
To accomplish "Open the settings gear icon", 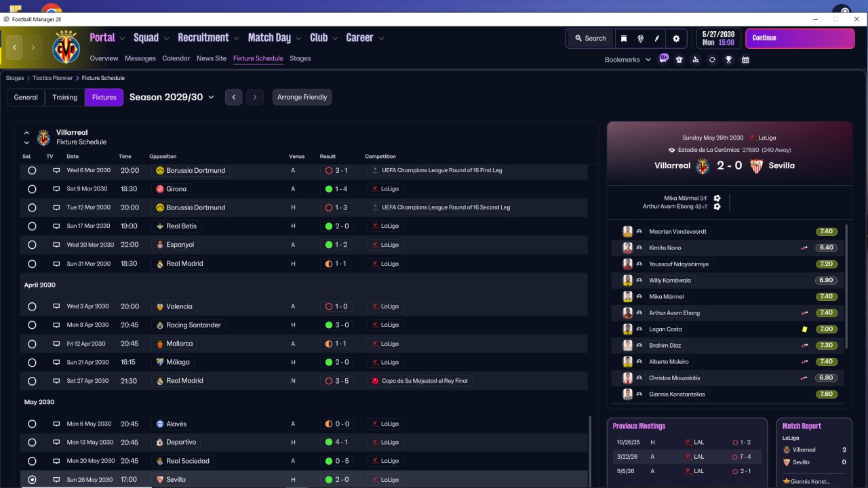I will (x=676, y=39).
